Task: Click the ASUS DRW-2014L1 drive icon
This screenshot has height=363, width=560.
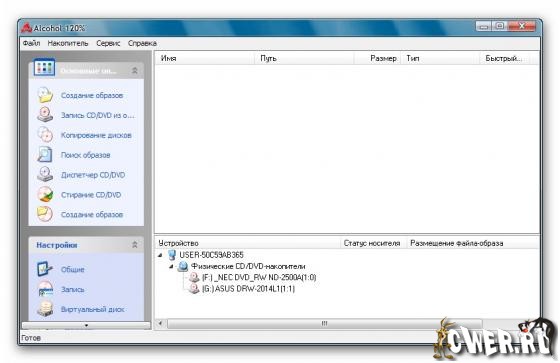Action: click(x=194, y=289)
